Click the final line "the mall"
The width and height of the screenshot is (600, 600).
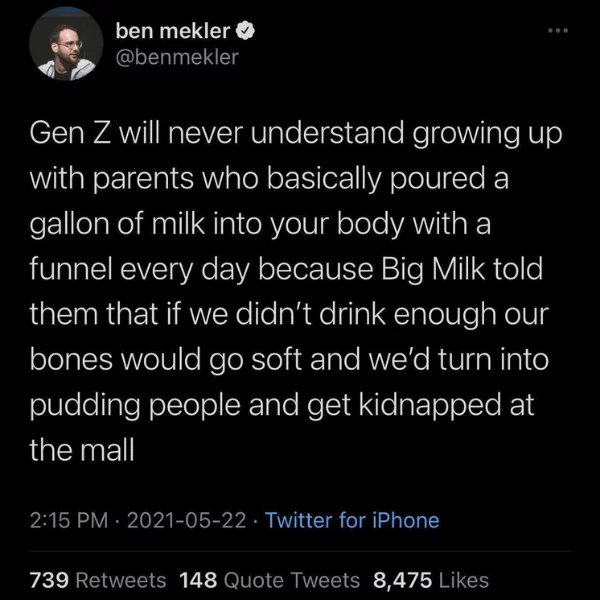tap(82, 449)
